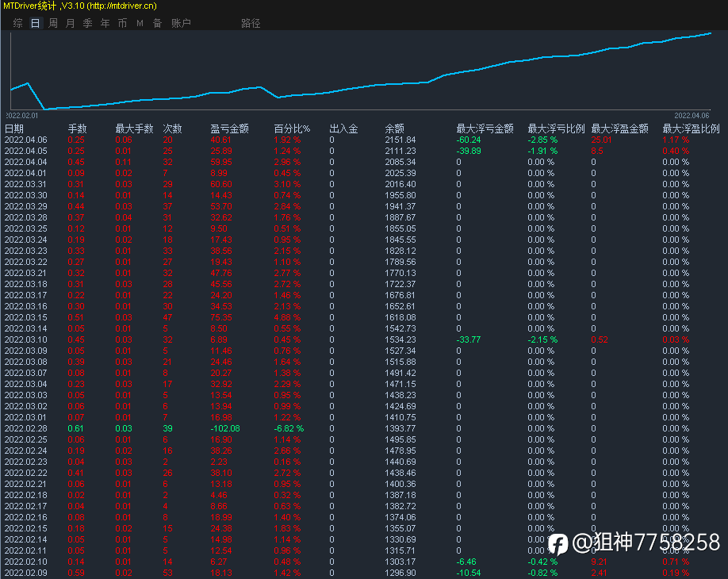This screenshot has width=728, height=579.
Task: Select the 2022.02.28 loss row date
Action: click(26, 428)
